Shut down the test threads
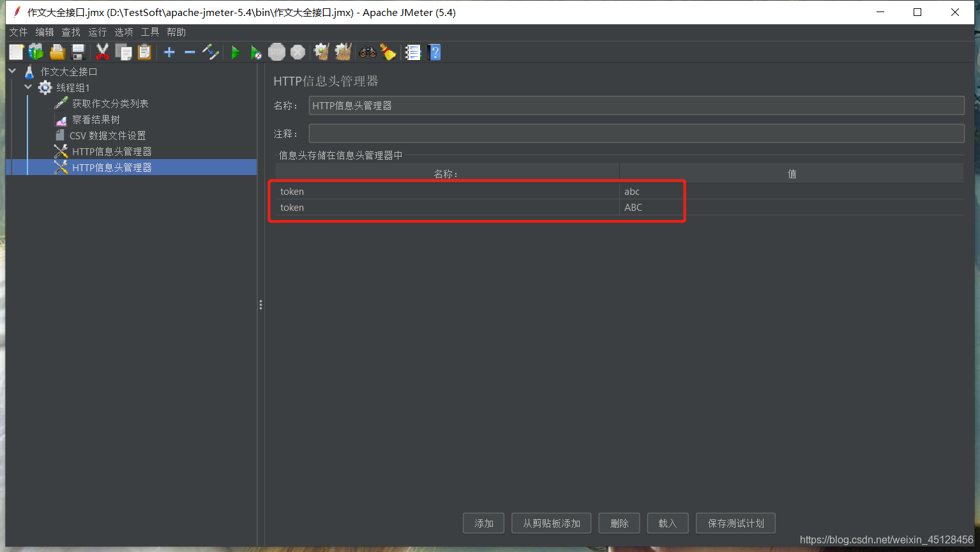This screenshot has height=552, width=980. coord(298,52)
